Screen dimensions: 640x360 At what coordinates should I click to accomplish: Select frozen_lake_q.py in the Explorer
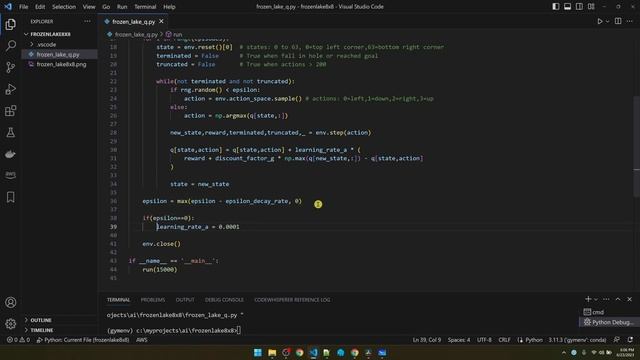point(58,54)
